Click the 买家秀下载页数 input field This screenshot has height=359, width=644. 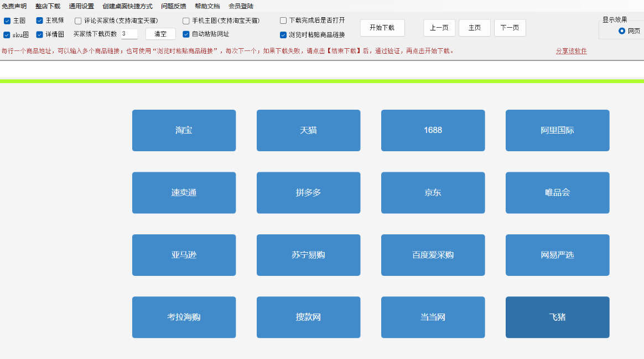pos(129,34)
